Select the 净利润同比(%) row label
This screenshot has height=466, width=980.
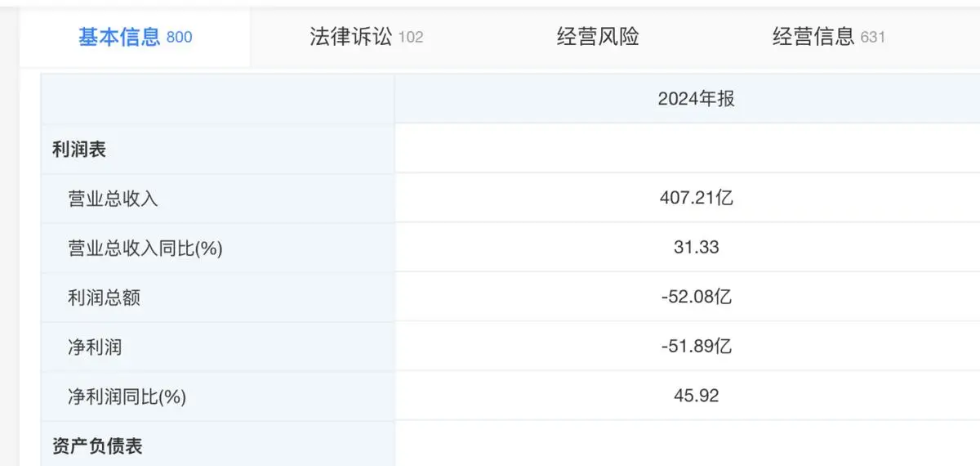(127, 397)
